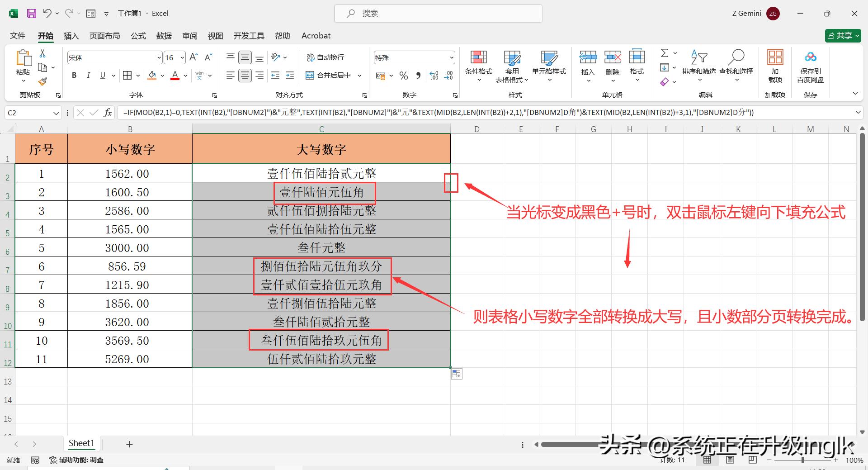Click the Percent Style icon
Image resolution: width=868 pixels, height=470 pixels.
404,76
